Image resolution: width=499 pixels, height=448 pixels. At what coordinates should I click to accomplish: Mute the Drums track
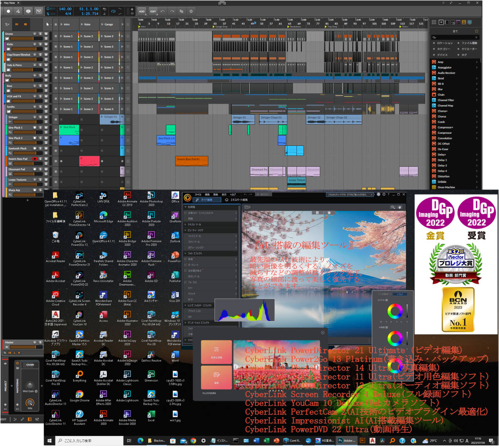46,34
